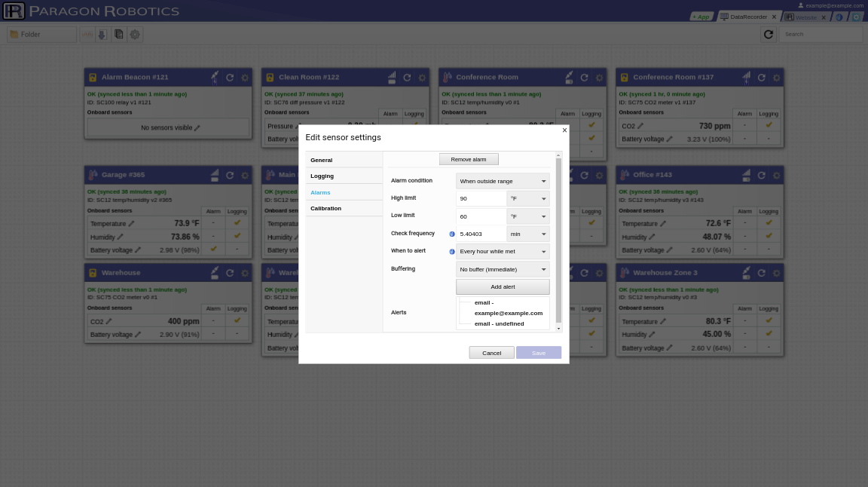
Task: Click the High limit input field
Action: (481, 198)
